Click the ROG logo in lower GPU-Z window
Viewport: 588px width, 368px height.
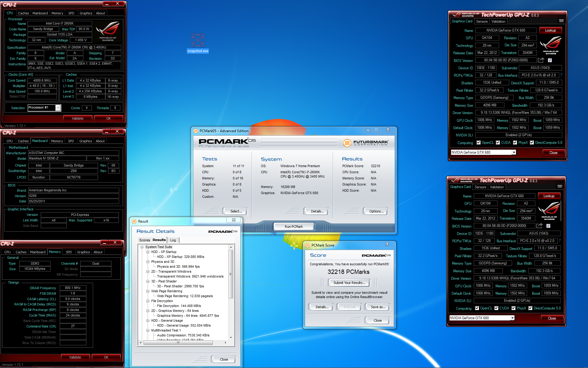tap(549, 211)
